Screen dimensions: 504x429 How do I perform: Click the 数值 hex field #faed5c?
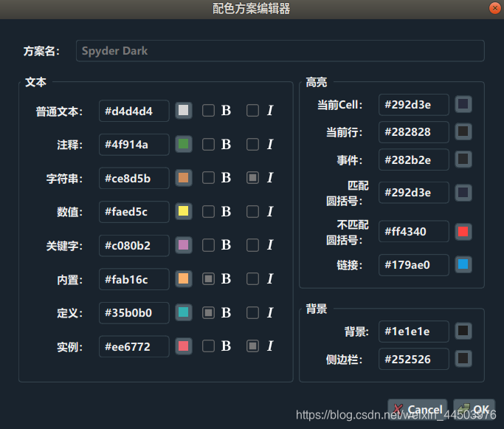point(134,212)
